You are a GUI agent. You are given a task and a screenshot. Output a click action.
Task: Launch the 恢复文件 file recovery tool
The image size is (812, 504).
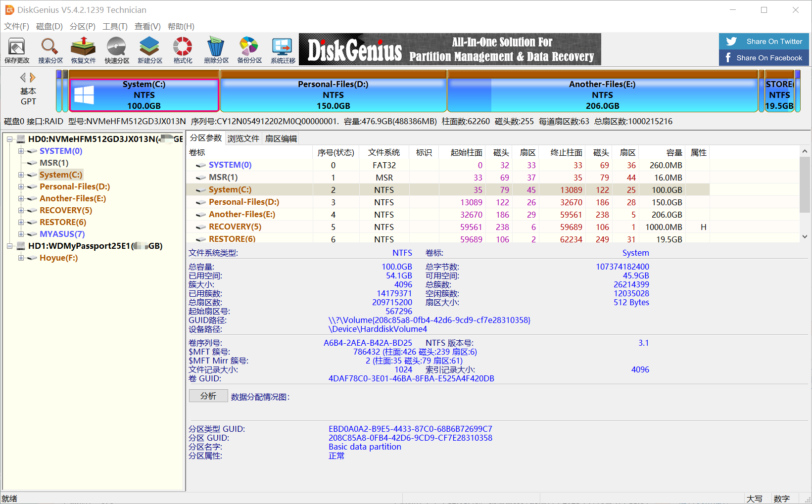point(83,50)
